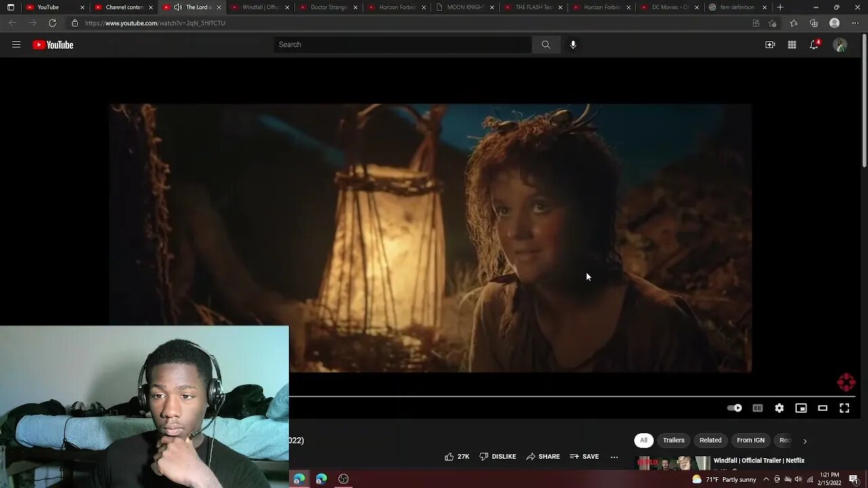The height and width of the screenshot is (488, 868).
Task: Go back with the browser arrow
Action: point(12,23)
